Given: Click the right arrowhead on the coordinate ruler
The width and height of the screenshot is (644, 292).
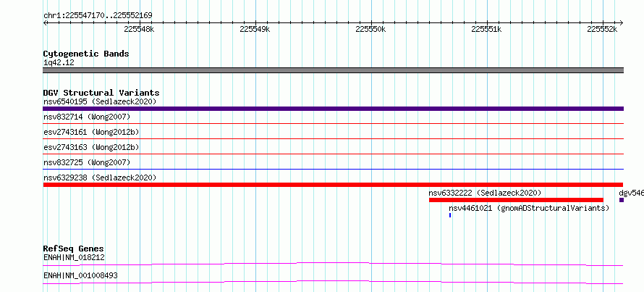Looking at the screenshot, I should point(621,22).
